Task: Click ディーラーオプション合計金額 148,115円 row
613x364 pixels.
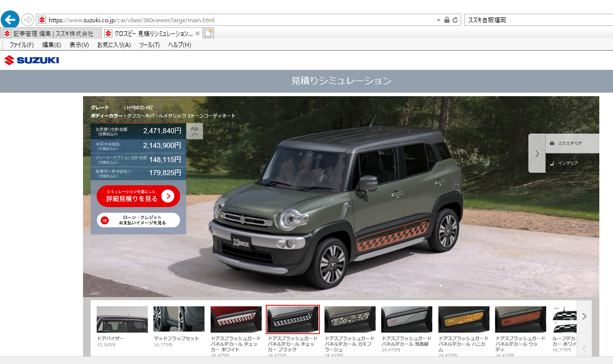Action: 138,159
